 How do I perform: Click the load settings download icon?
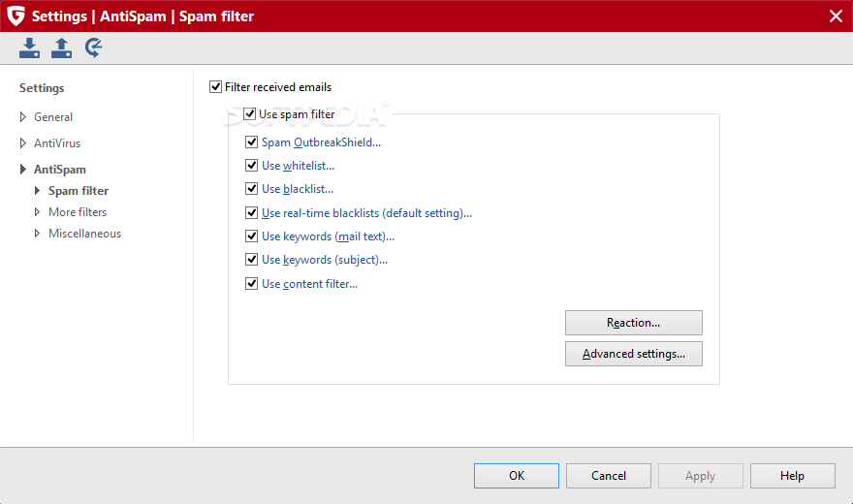click(29, 47)
